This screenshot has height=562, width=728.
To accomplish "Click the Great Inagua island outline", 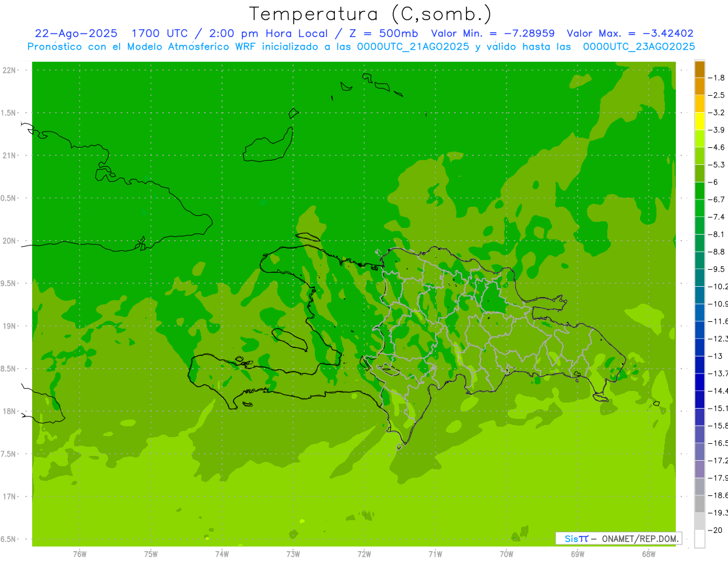I will (268, 144).
